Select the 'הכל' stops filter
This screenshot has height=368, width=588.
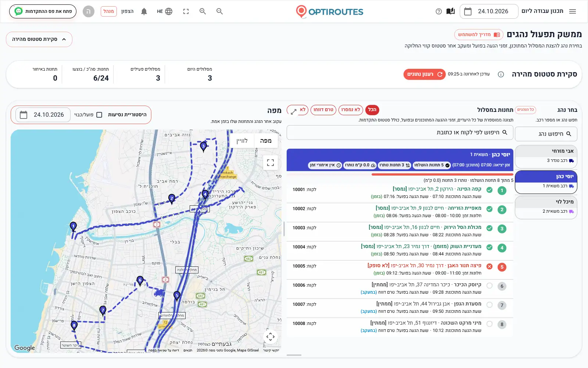point(372,110)
